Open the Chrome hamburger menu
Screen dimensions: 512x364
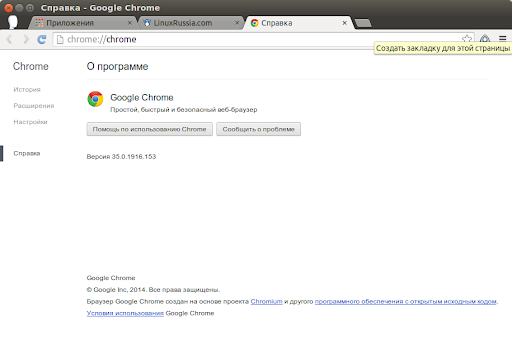503,39
